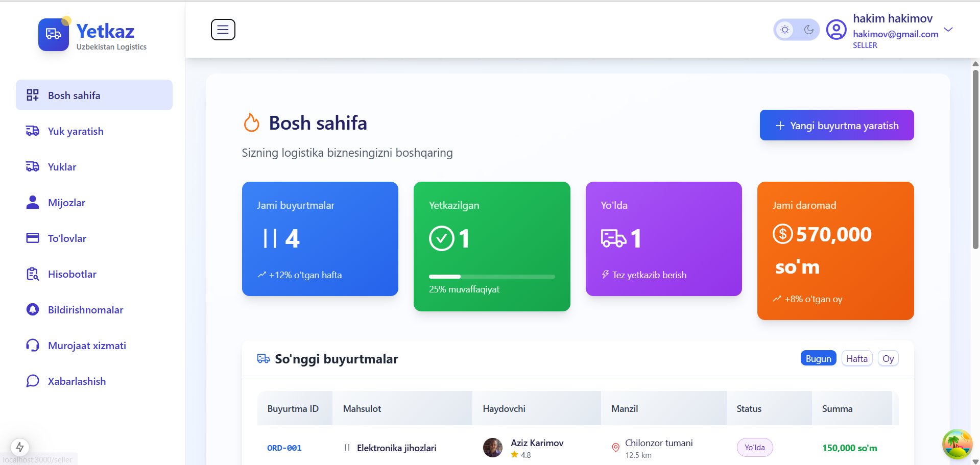
Task: Click the Status column header
Action: (769, 408)
